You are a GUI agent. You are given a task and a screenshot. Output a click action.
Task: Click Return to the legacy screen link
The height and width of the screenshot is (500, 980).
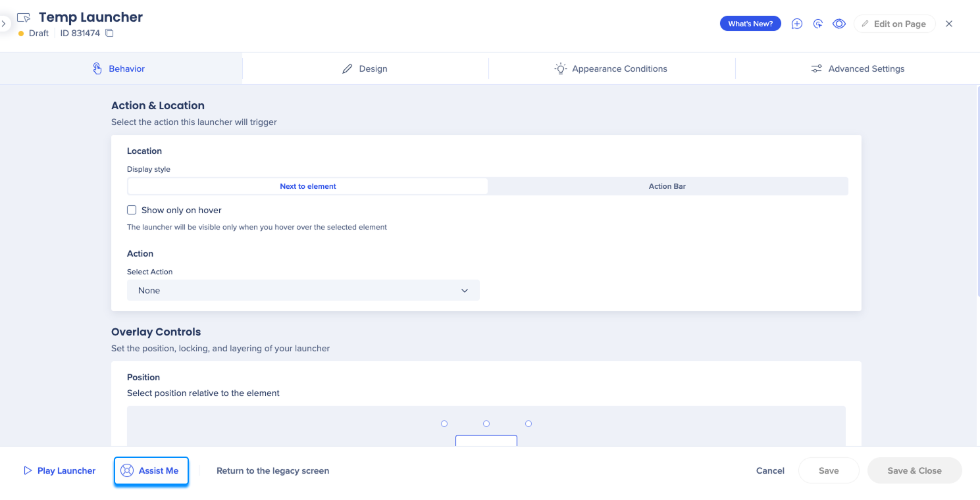click(x=272, y=471)
